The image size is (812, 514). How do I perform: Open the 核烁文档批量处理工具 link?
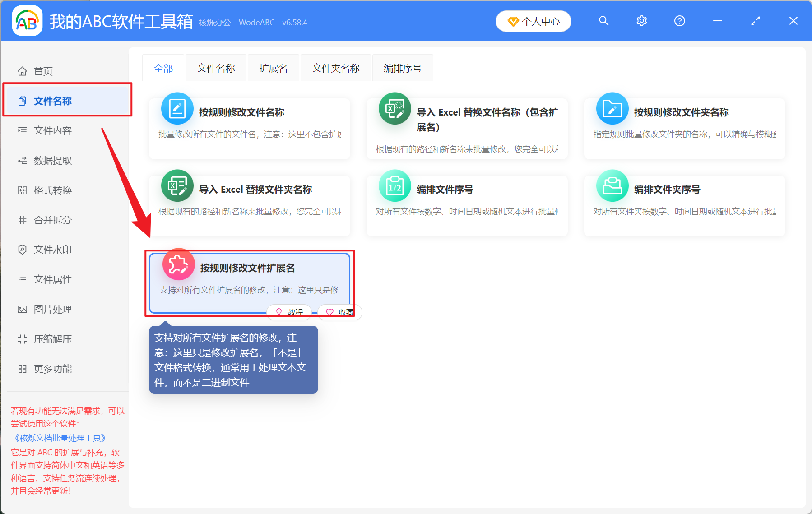point(59,437)
